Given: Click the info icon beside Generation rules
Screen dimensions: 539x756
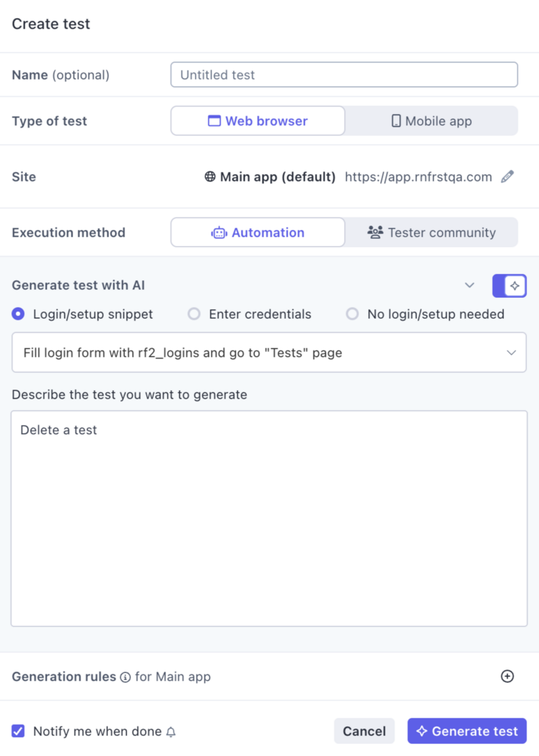Looking at the screenshot, I should tap(126, 678).
